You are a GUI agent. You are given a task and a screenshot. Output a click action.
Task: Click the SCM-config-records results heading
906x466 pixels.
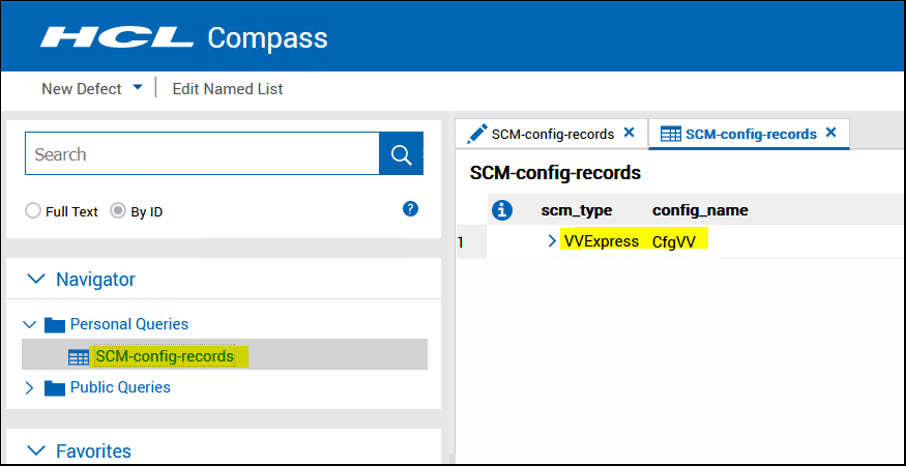[555, 172]
